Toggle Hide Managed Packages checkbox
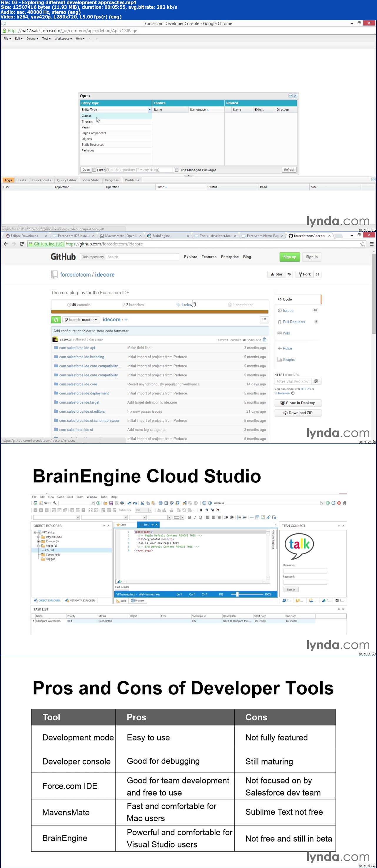Screen dimensions: 377x868 tap(176, 170)
